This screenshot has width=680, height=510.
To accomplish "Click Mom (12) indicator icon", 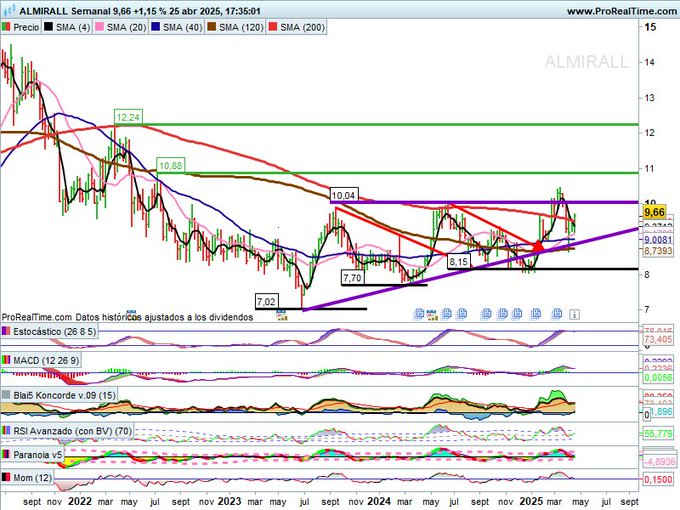I will 6,478.
